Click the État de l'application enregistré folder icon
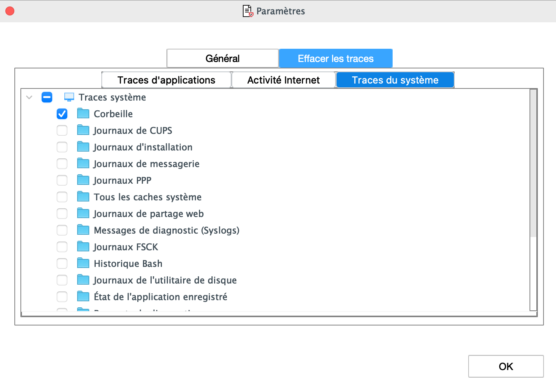Screen dimensions: 556x392 coord(83,296)
